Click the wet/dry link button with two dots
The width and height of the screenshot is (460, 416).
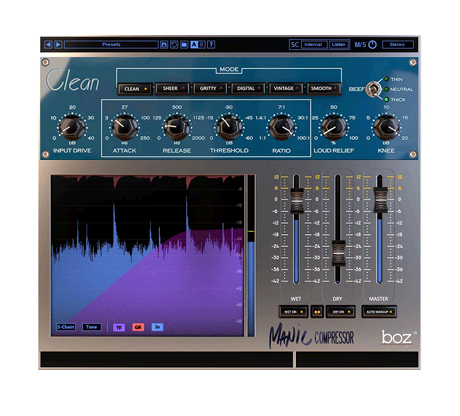(x=317, y=312)
